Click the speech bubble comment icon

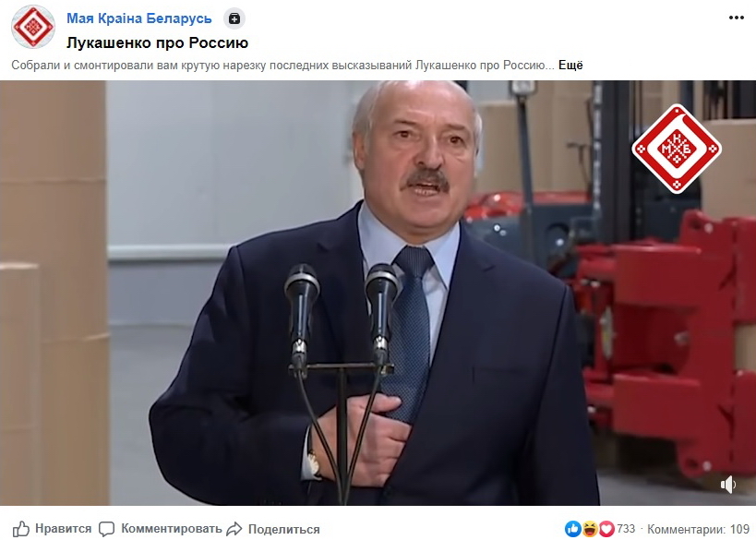click(x=106, y=529)
